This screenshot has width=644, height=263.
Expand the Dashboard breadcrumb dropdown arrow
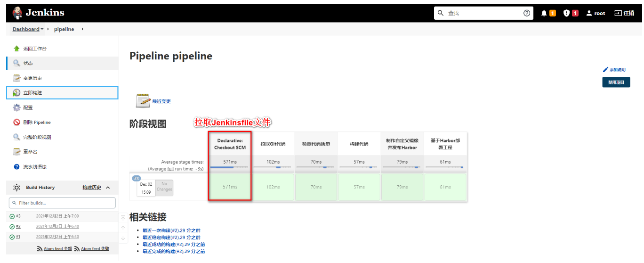pyautogui.click(x=42, y=29)
